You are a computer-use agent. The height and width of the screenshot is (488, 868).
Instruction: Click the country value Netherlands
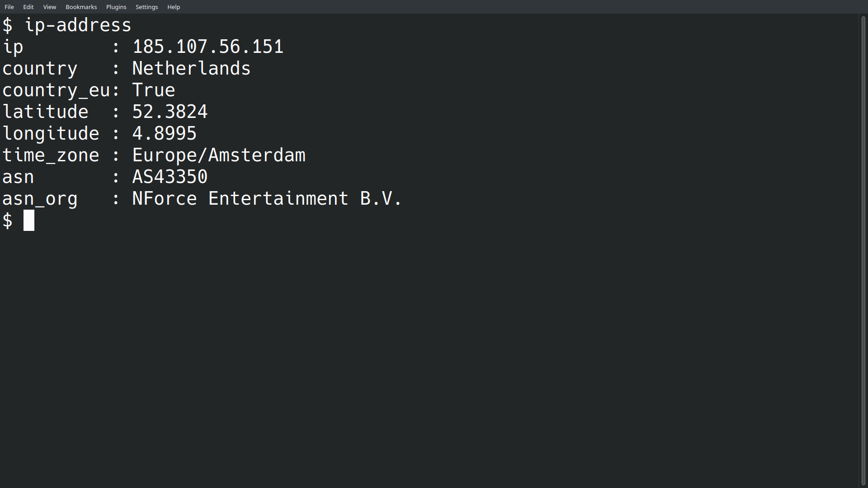(x=191, y=68)
